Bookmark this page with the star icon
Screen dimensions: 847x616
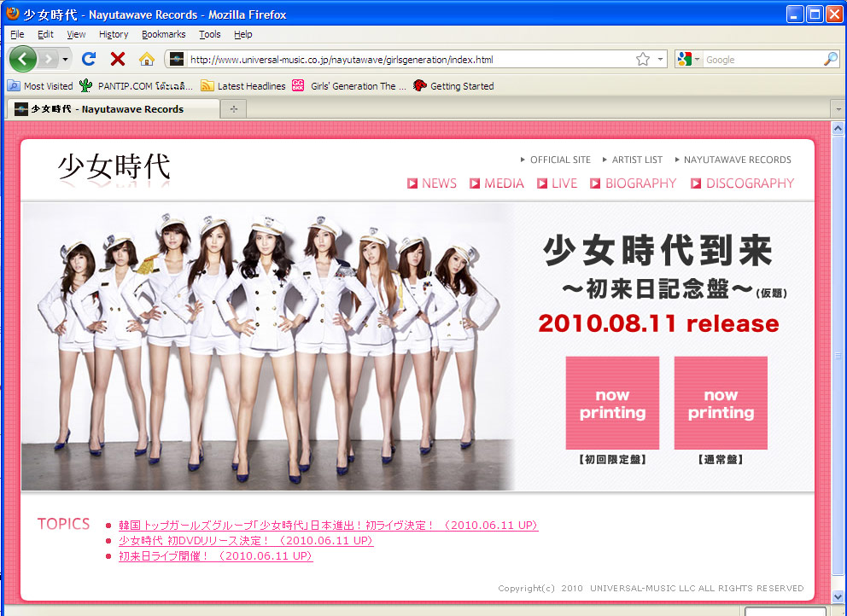643,60
